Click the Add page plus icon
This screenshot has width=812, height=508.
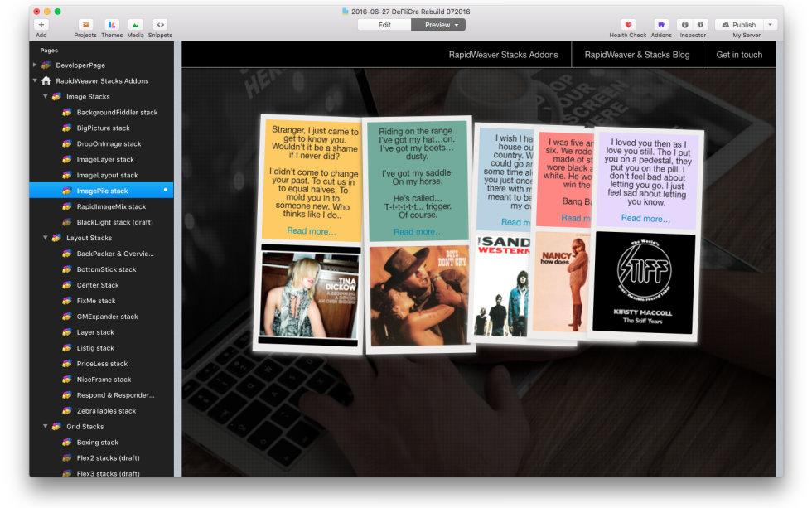click(x=41, y=24)
